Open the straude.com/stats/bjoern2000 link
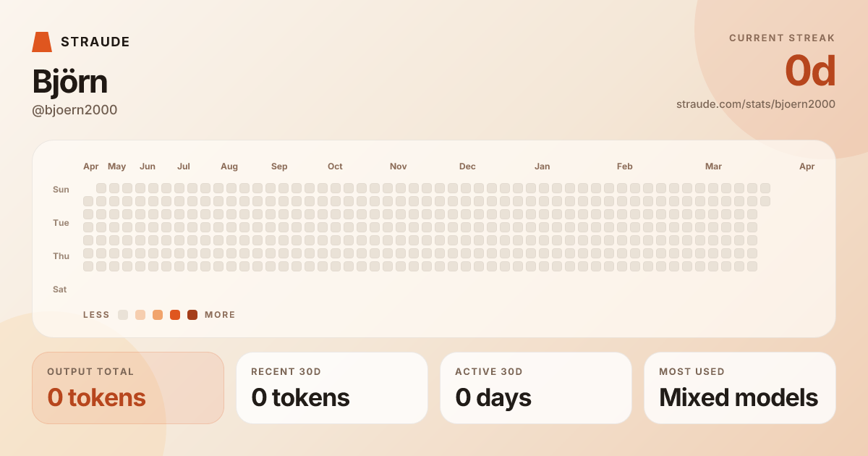This screenshot has height=456, width=868. coord(755,104)
